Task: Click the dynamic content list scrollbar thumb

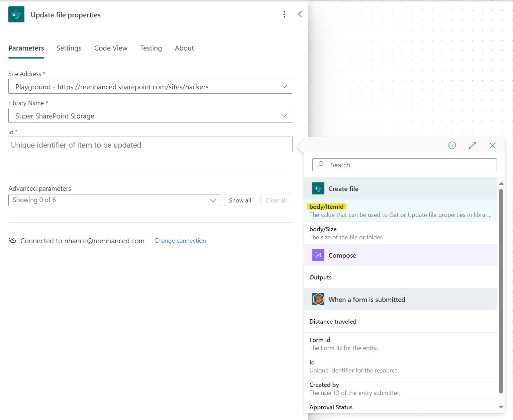Action: (x=501, y=291)
